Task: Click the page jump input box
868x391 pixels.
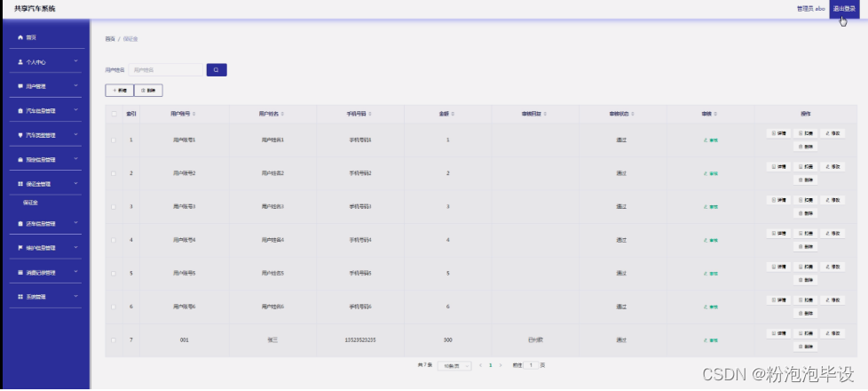Action: [531, 365]
